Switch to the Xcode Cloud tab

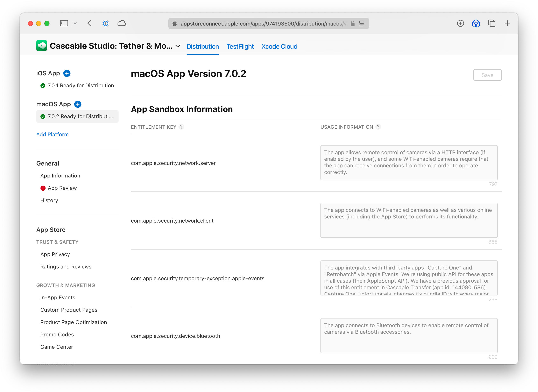pyautogui.click(x=279, y=47)
